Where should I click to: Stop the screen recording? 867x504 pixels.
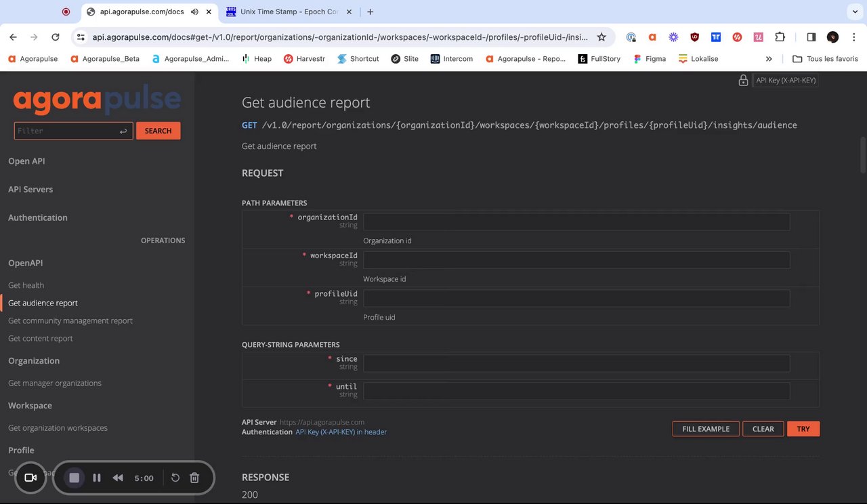(75, 478)
